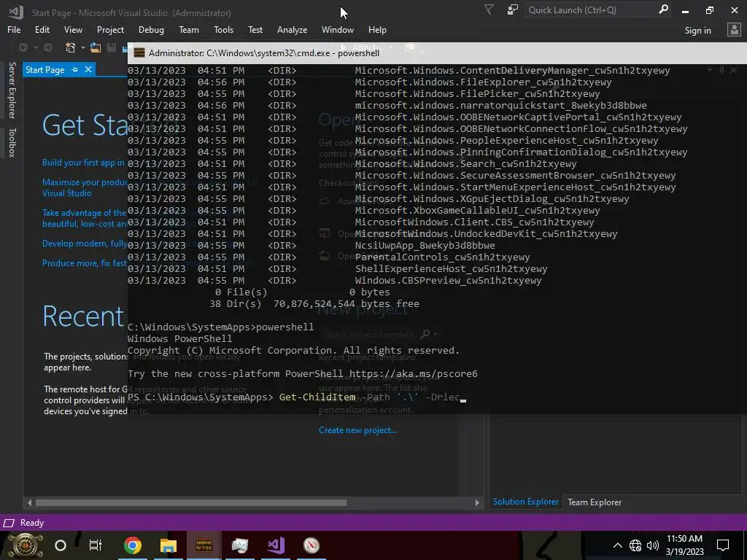Screen dimensions: 747x560
Task: Open the Windows Start button
Action: (x=25, y=545)
